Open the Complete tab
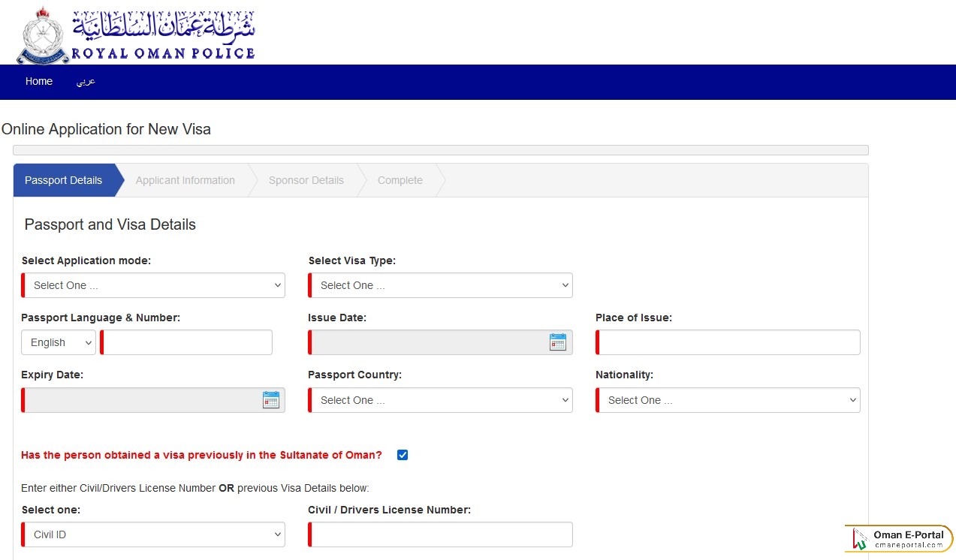956x560 pixels. (400, 180)
